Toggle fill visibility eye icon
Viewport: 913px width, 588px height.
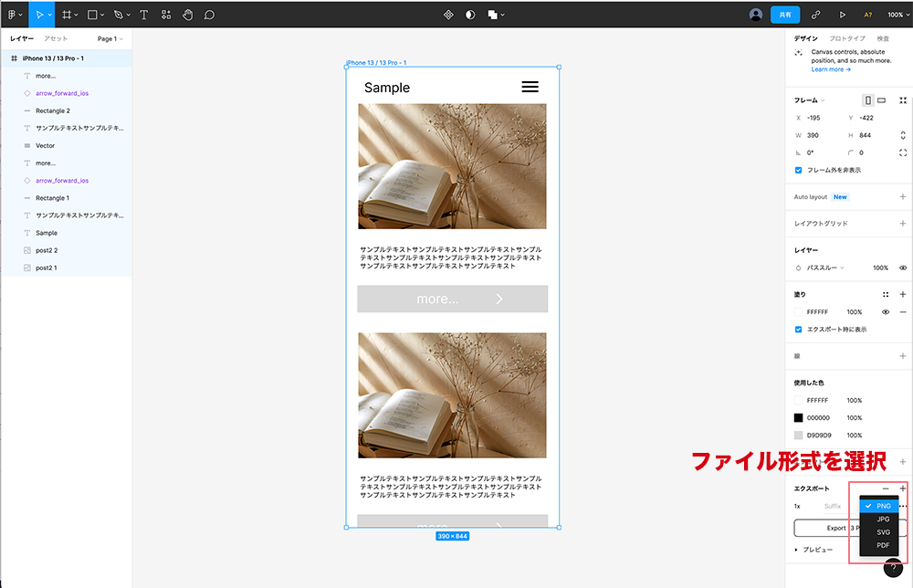click(x=886, y=312)
